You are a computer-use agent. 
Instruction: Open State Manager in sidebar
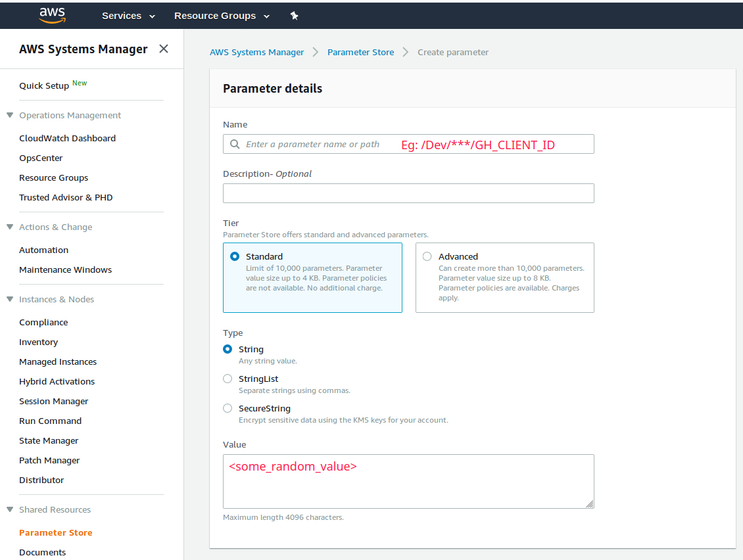click(x=49, y=440)
